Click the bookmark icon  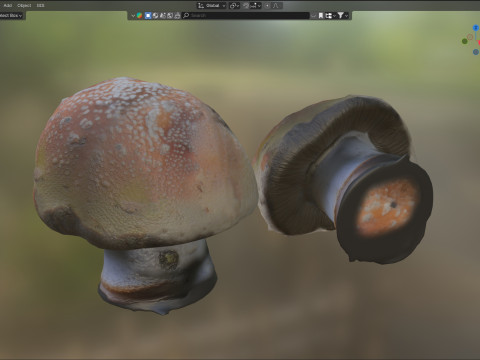(x=321, y=16)
